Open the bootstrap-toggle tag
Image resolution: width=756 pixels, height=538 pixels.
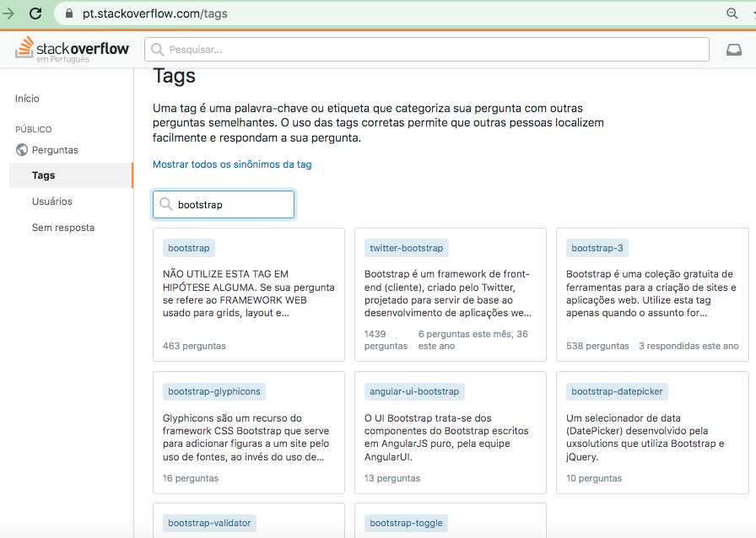406,523
